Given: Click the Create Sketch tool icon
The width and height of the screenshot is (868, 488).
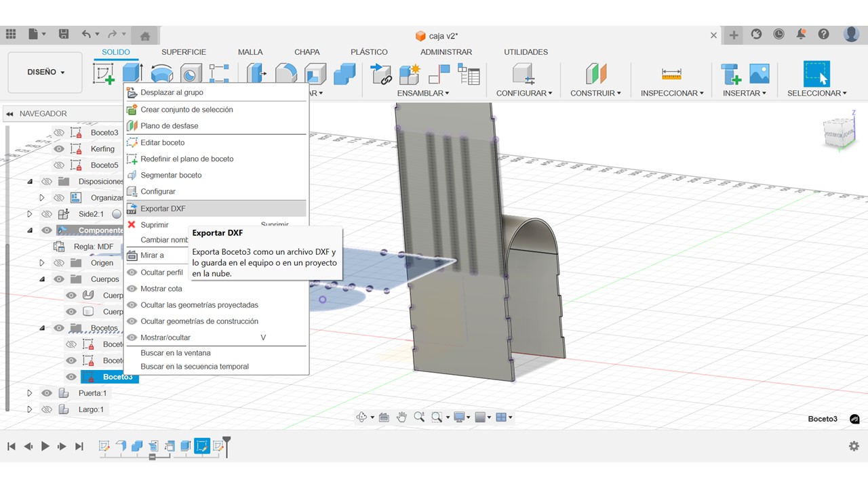Looking at the screenshot, I should point(104,74).
